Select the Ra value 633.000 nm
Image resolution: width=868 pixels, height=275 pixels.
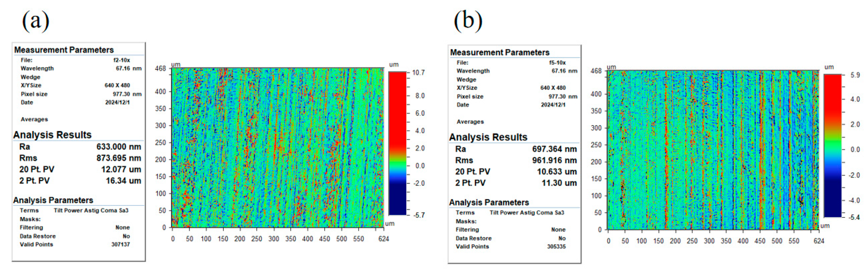(119, 147)
